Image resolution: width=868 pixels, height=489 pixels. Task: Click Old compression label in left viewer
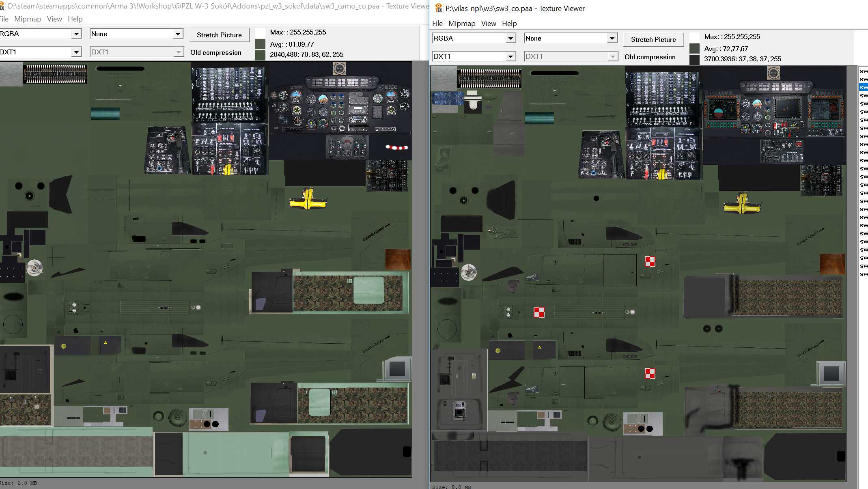pyautogui.click(x=215, y=52)
